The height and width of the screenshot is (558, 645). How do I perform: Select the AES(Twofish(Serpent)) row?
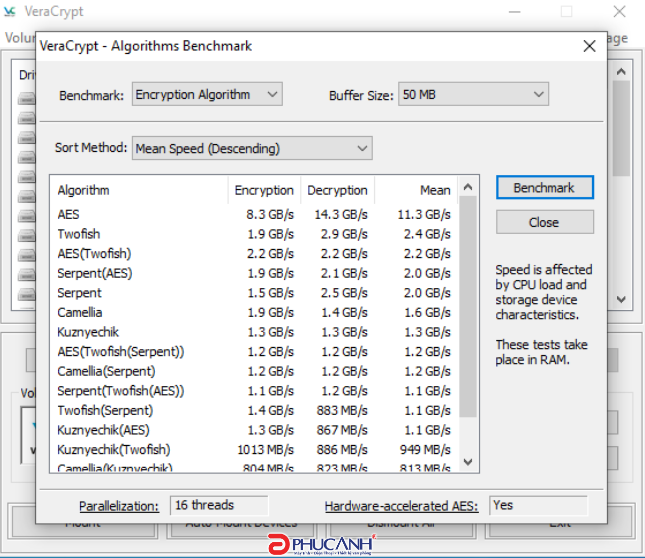tap(254, 352)
